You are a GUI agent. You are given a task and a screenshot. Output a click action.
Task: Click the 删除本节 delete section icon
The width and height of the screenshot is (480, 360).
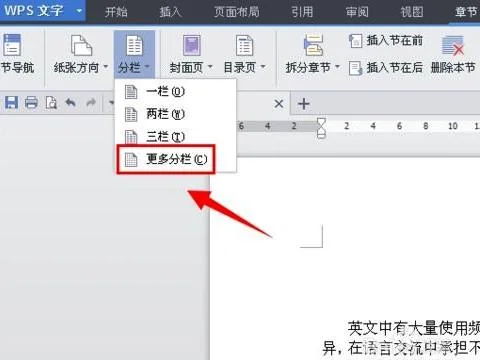coord(453,45)
